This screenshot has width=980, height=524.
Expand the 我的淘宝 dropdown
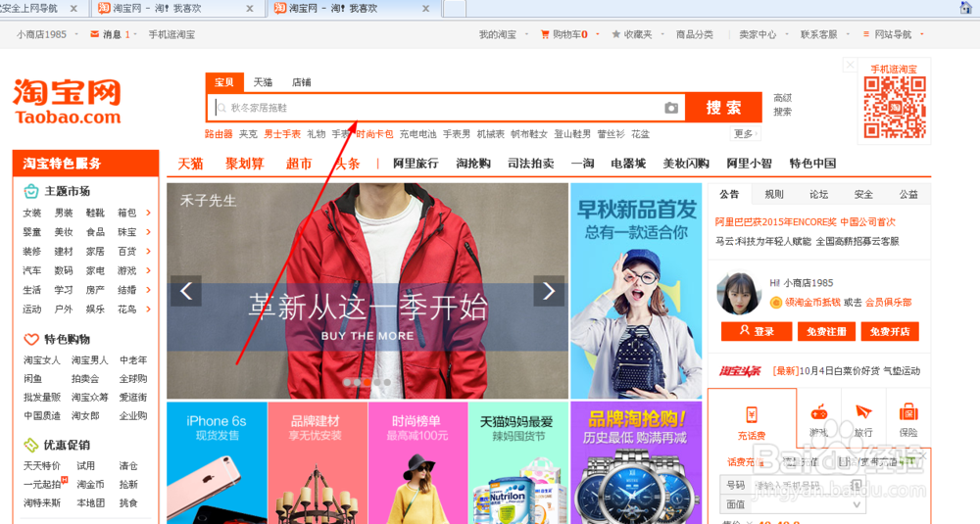(x=526, y=34)
